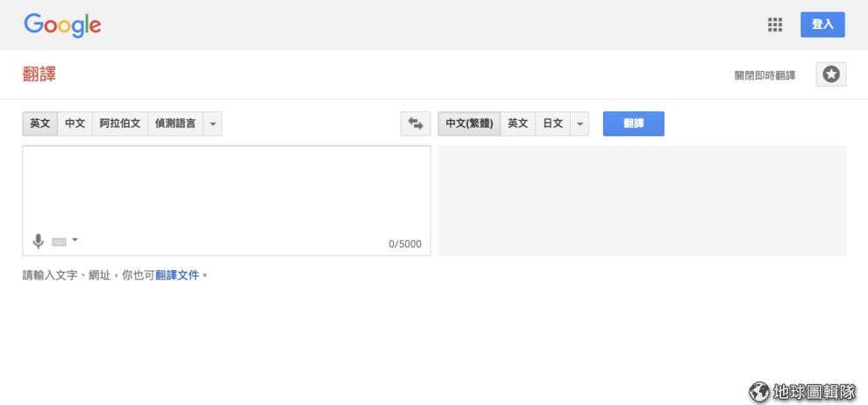Choose 偵測語言 detect language tab

pyautogui.click(x=175, y=124)
